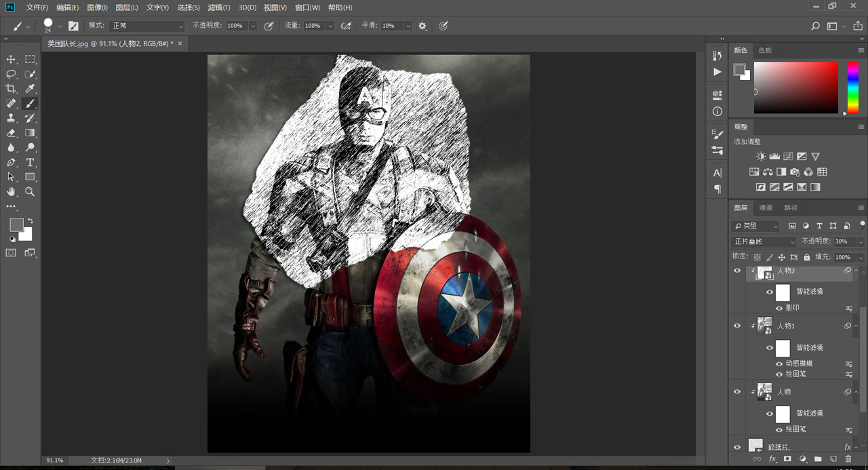868x470 pixels.
Task: Select the Lasso tool
Action: [x=11, y=74]
